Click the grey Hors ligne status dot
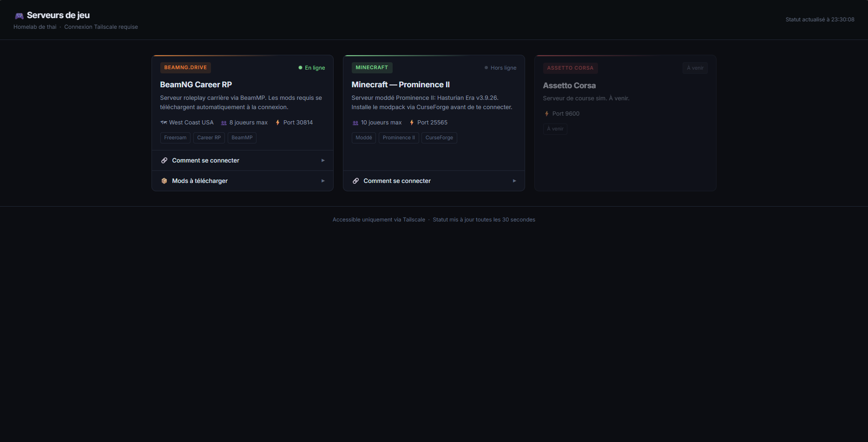 tap(486, 68)
